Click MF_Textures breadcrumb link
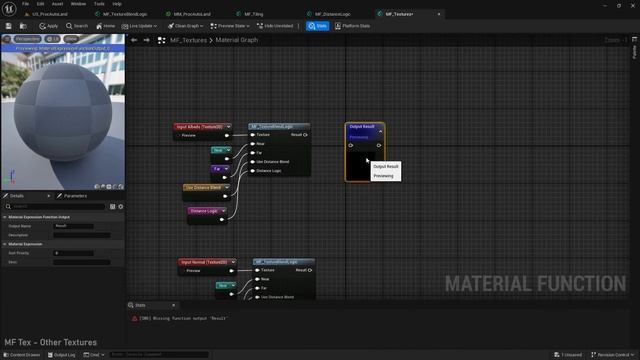Image resolution: width=640 pixels, height=360 pixels. (x=189, y=40)
